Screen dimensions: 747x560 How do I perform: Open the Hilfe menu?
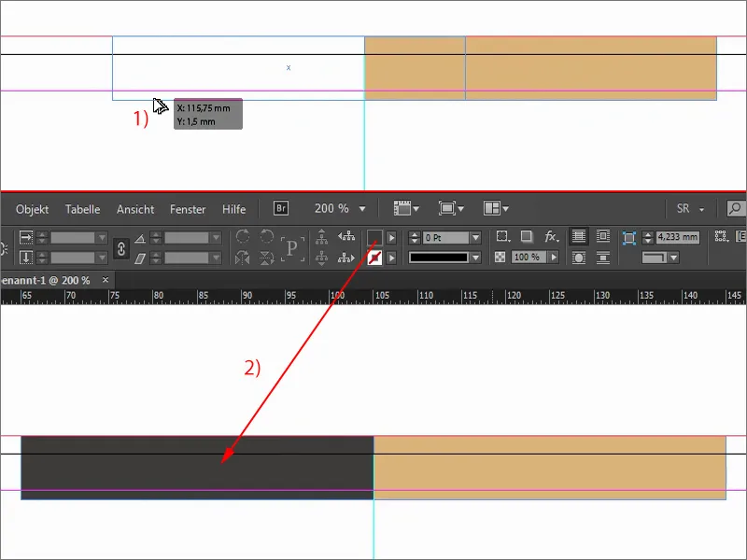234,209
